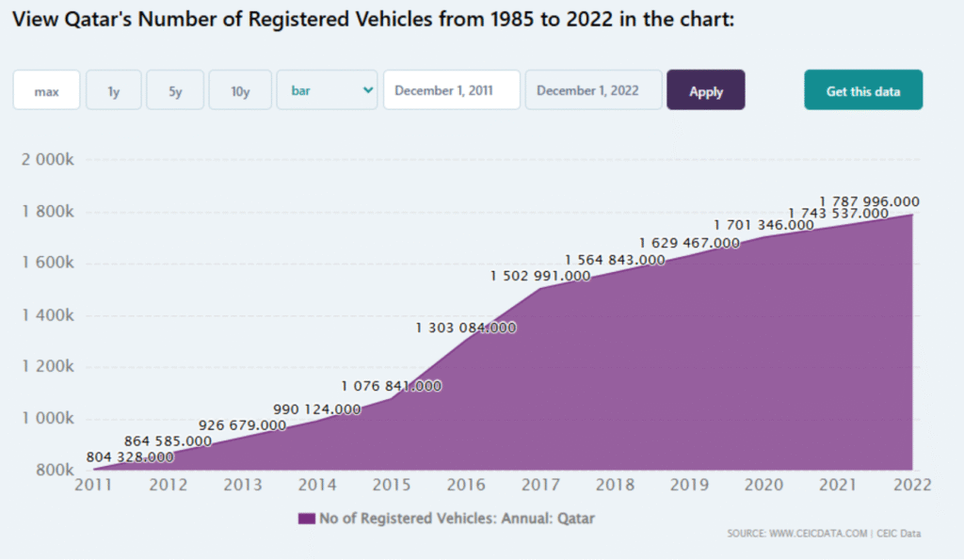This screenshot has height=560, width=964.
Task: Click the 1 502 991.000 data point label
Action: click(x=540, y=277)
